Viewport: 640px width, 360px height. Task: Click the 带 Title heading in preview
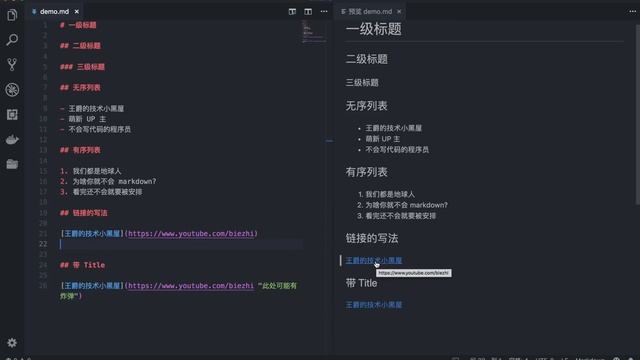(361, 283)
